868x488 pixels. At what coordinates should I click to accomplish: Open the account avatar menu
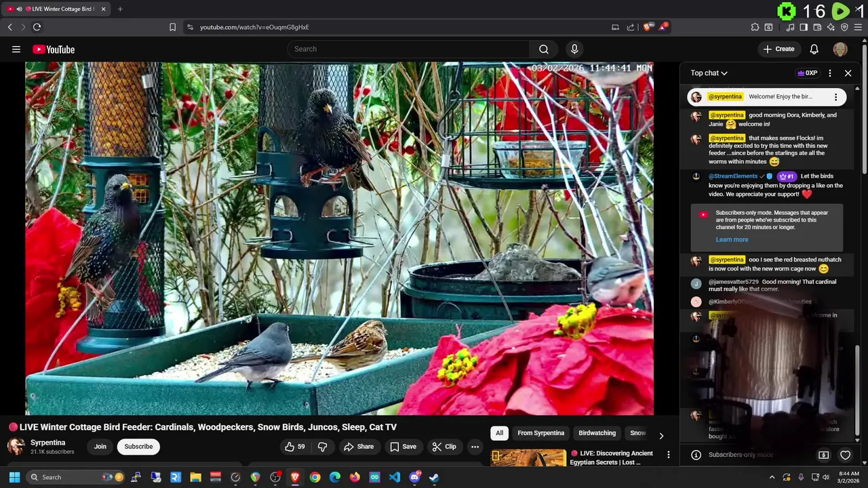tap(840, 49)
